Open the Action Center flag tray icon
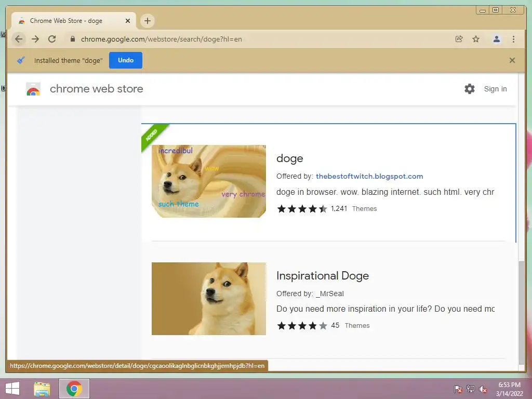The height and width of the screenshot is (399, 532). point(458,389)
